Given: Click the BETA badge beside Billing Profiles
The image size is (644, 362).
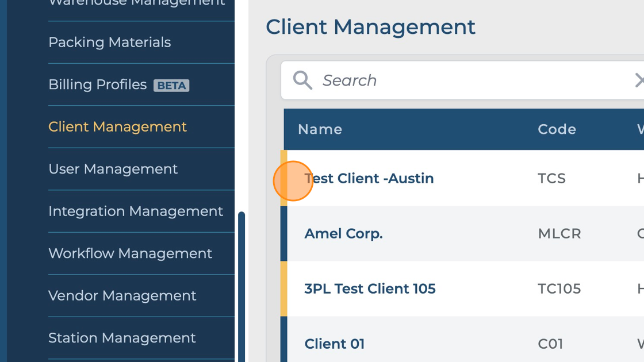Looking at the screenshot, I should (x=171, y=86).
